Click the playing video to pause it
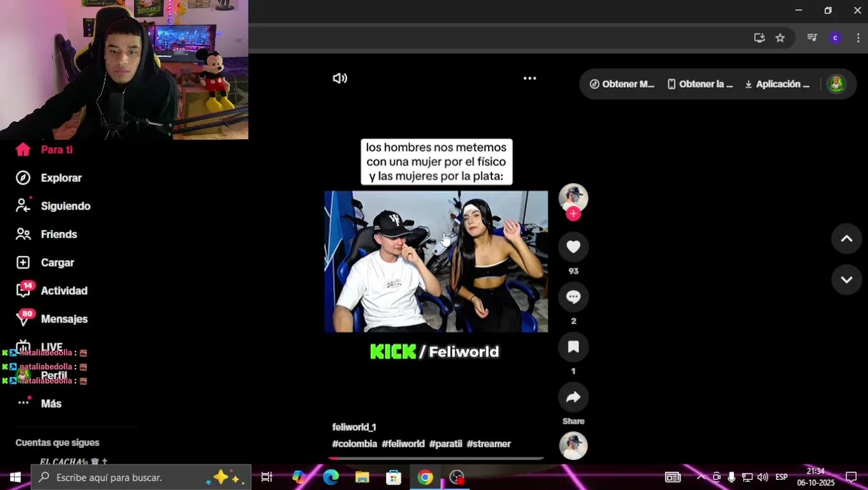The height and width of the screenshot is (490, 868). click(436, 261)
